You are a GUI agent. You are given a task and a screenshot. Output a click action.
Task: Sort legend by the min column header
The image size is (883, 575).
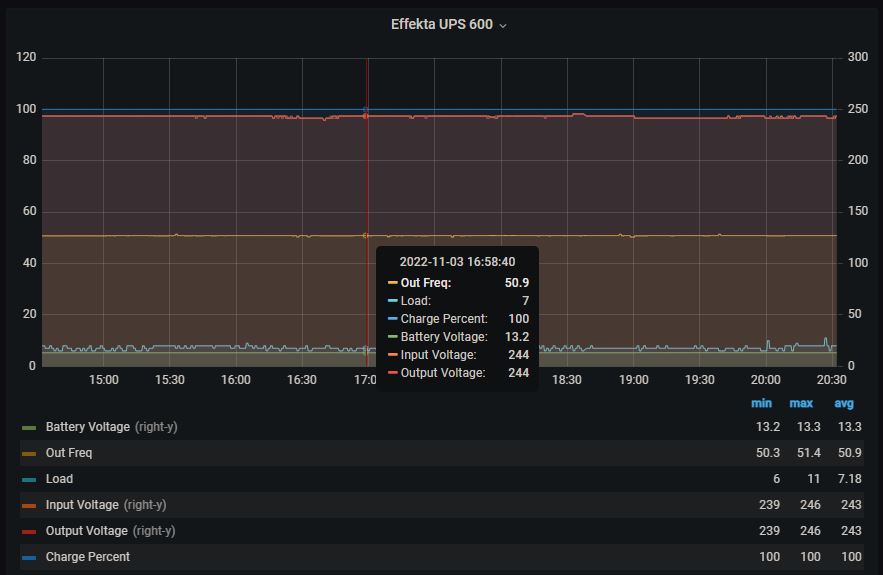pyautogui.click(x=761, y=403)
